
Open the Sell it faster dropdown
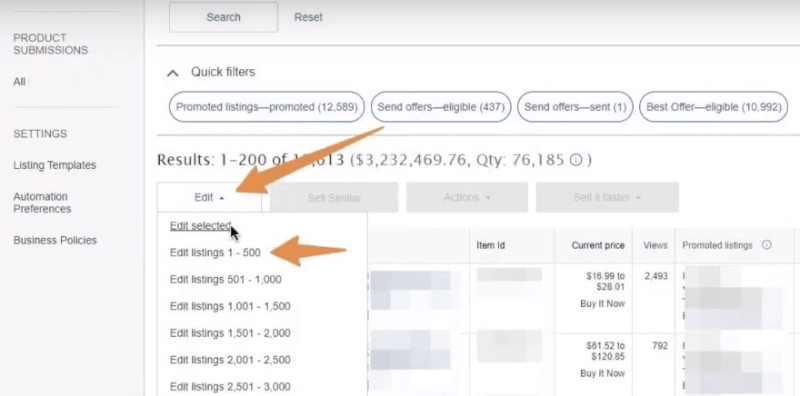tap(607, 197)
